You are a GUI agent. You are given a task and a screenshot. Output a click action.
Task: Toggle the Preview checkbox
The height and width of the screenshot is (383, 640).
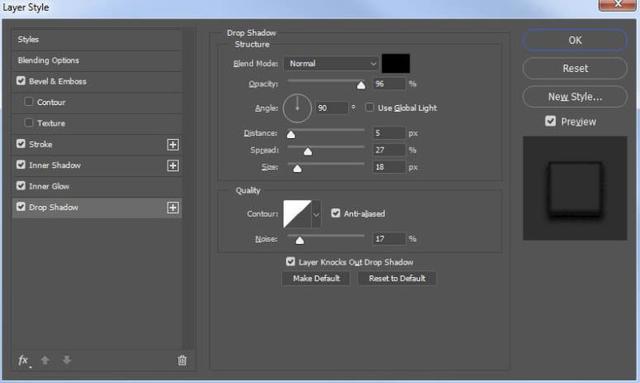click(x=550, y=121)
